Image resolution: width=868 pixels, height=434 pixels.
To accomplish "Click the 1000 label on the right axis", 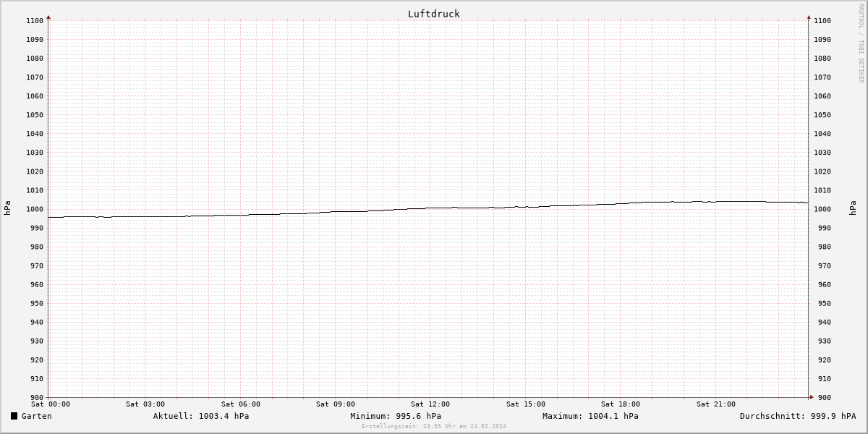I will (x=822, y=209).
